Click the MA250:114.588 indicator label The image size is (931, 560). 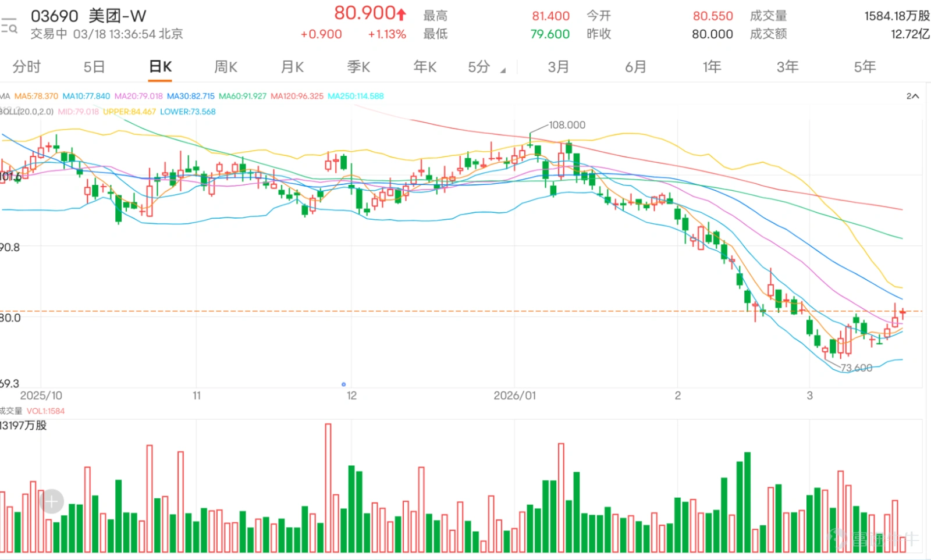point(356,96)
